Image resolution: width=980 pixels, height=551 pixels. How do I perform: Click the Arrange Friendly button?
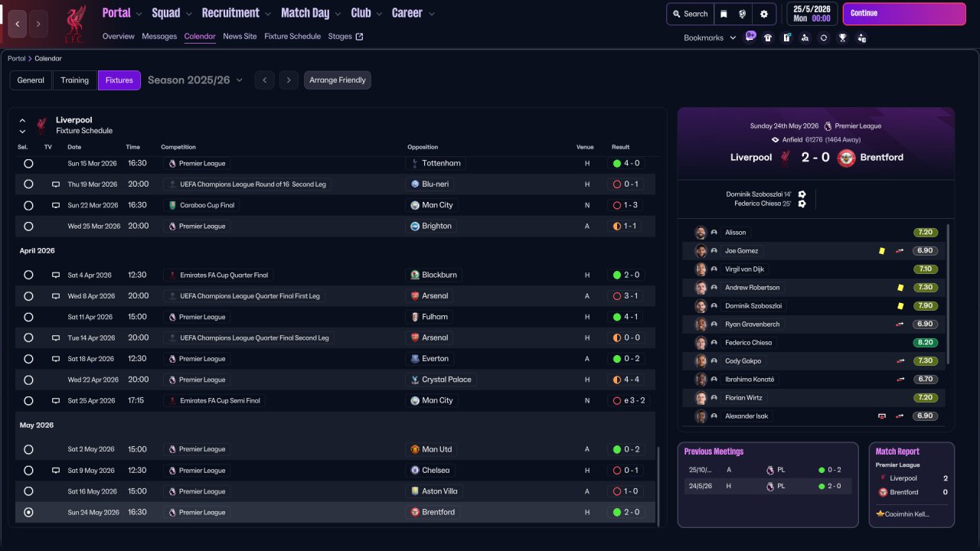338,80
